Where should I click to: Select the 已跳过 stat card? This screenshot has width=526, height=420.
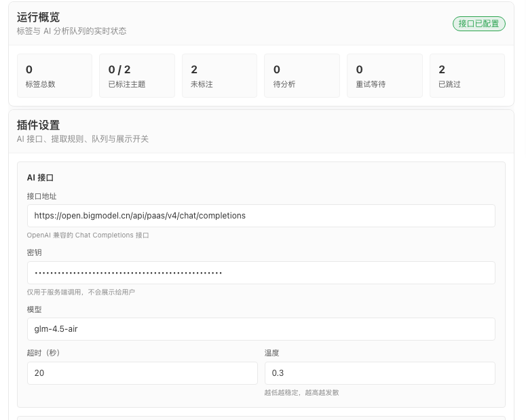[467, 76]
